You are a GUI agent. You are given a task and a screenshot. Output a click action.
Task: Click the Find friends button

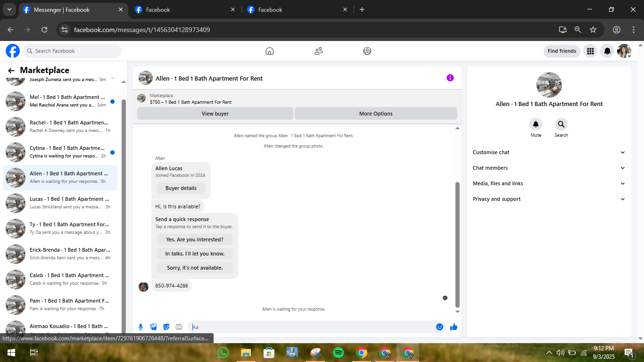pos(562,51)
